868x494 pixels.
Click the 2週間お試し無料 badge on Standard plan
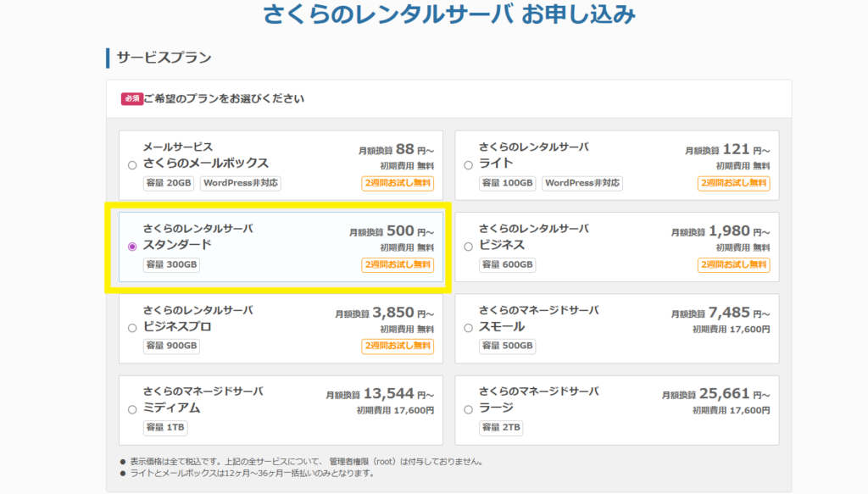click(398, 264)
